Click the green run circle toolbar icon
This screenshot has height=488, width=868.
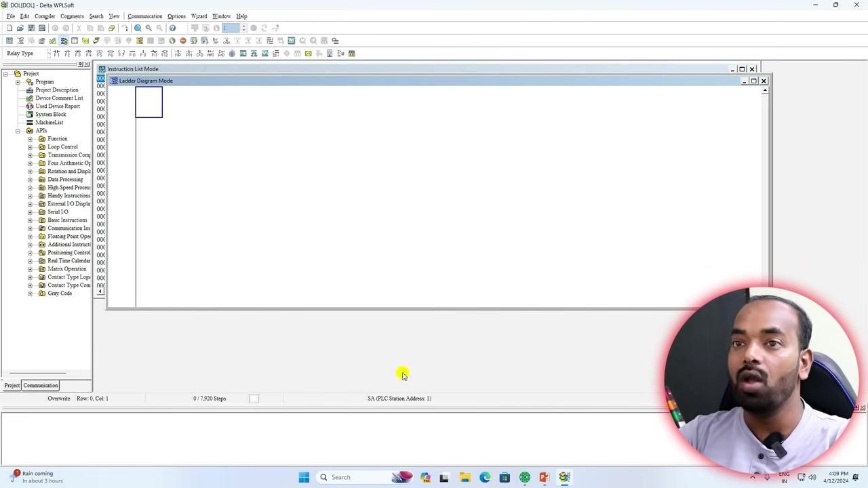tap(172, 41)
